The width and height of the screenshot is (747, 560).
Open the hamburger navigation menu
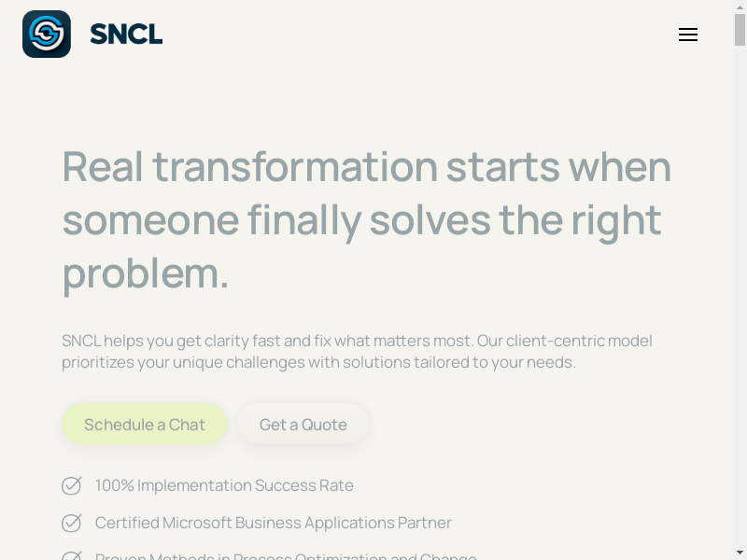688,35
